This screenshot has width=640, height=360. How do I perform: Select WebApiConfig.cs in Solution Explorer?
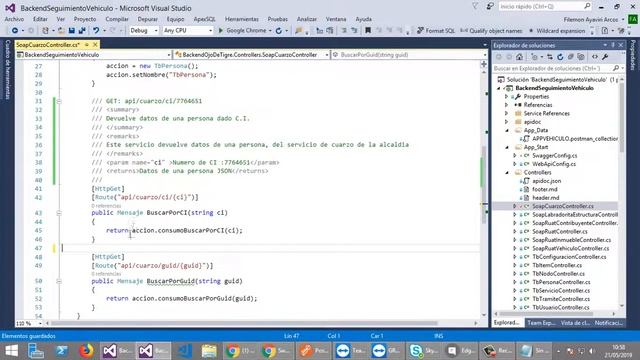pos(554,164)
